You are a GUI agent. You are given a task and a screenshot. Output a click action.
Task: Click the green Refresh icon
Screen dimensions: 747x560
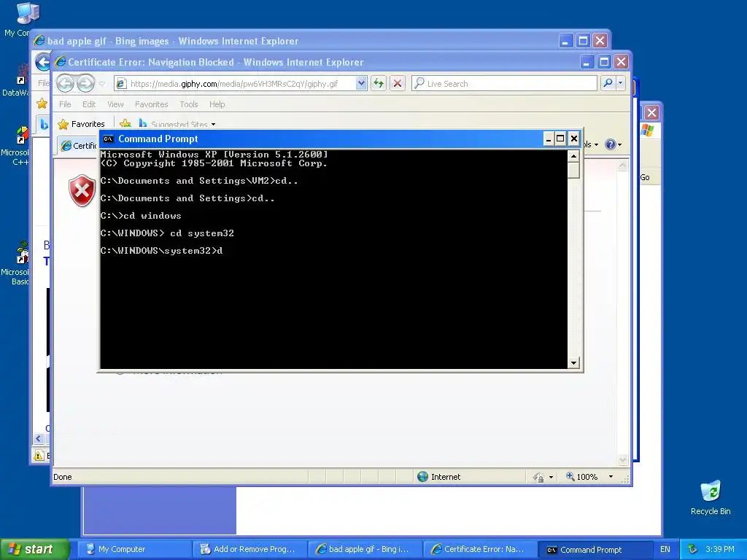pyautogui.click(x=379, y=84)
